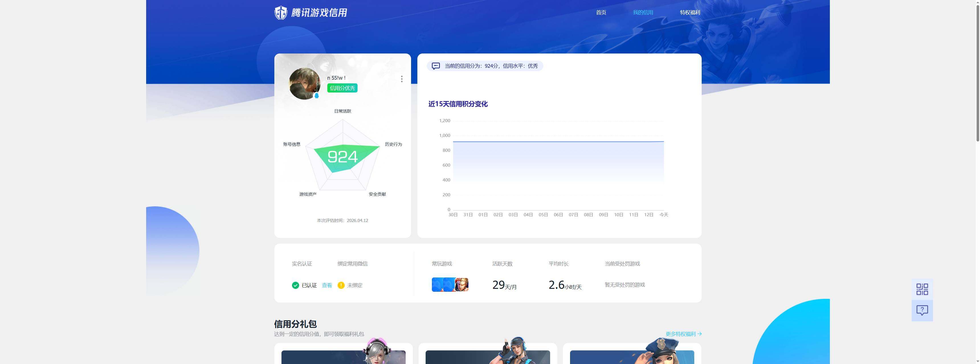
Task: Click the 活跃天数 label
Action: pyautogui.click(x=502, y=264)
